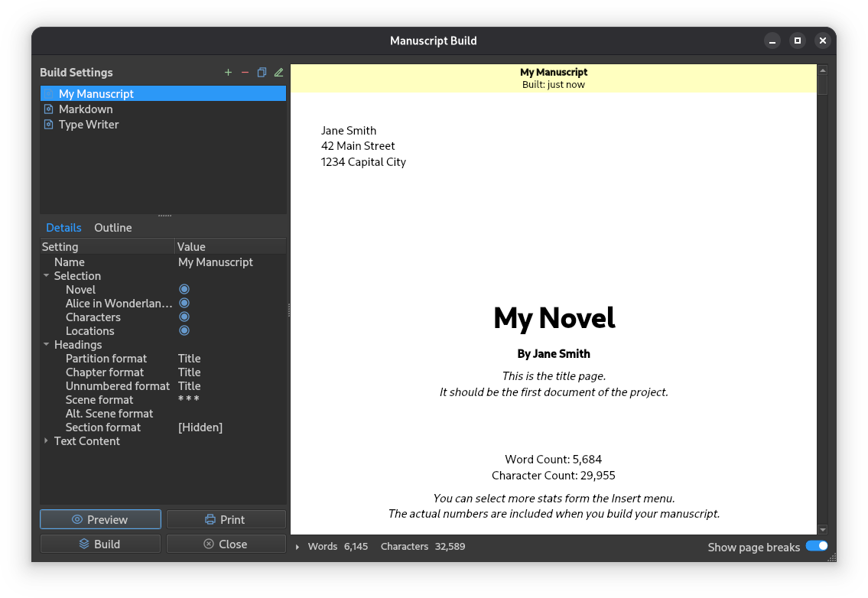Expand the Text Content group
This screenshot has height=598, width=868.
click(47, 440)
